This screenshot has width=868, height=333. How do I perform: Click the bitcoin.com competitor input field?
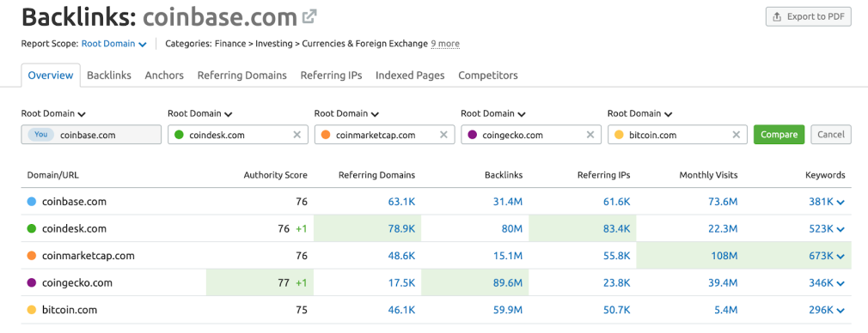(677, 135)
